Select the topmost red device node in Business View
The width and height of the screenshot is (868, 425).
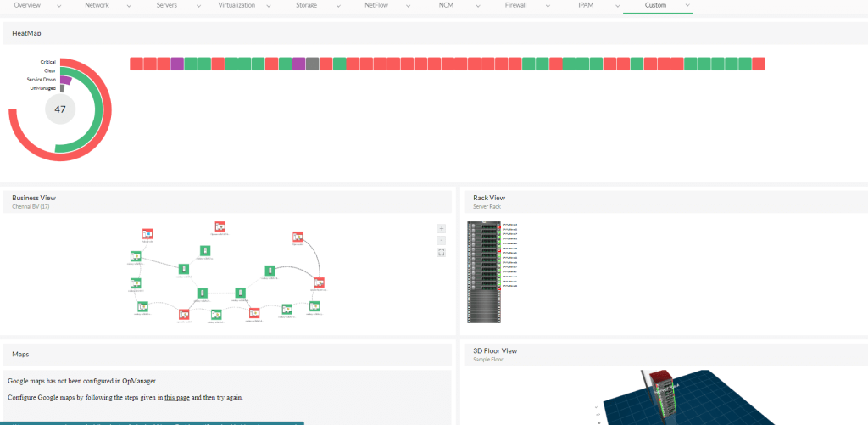[220, 226]
